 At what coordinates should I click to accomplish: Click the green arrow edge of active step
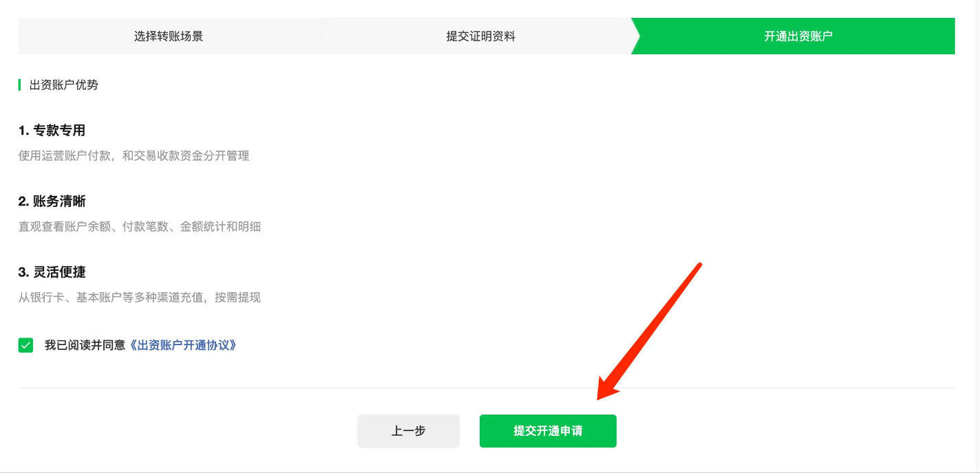[x=636, y=36]
